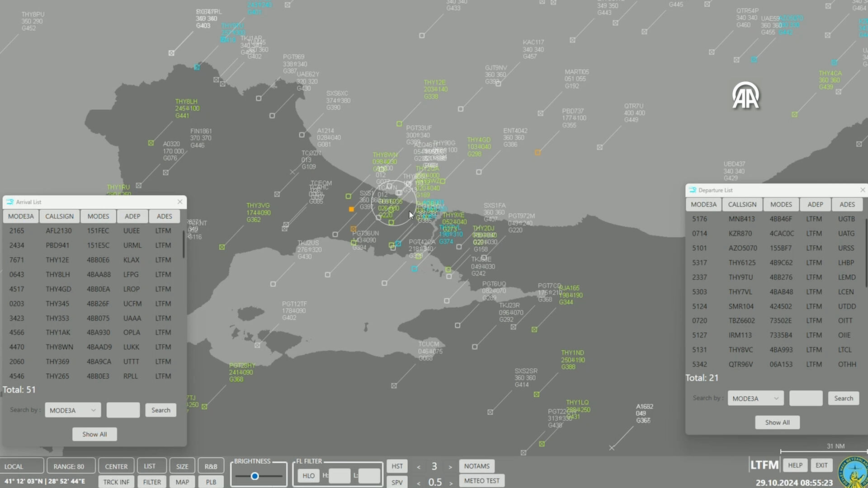Sort Departure List by ADES column
This screenshot has height=488, width=868.
847,205
